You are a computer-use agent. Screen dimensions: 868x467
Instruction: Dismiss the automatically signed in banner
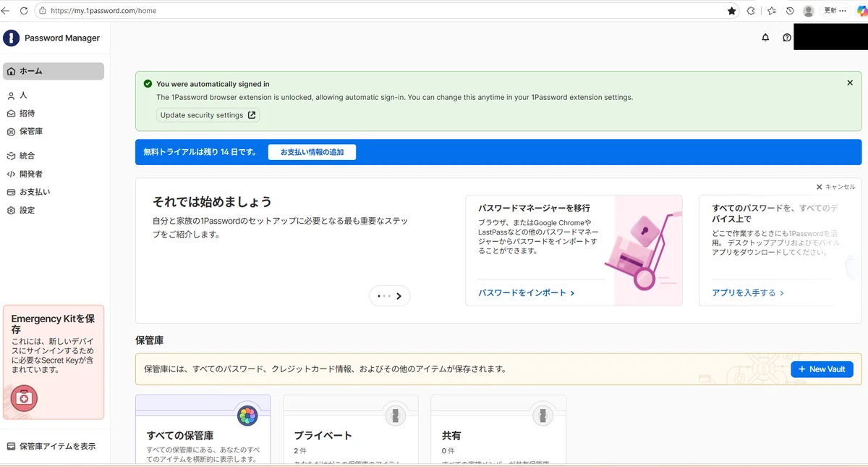pyautogui.click(x=850, y=83)
